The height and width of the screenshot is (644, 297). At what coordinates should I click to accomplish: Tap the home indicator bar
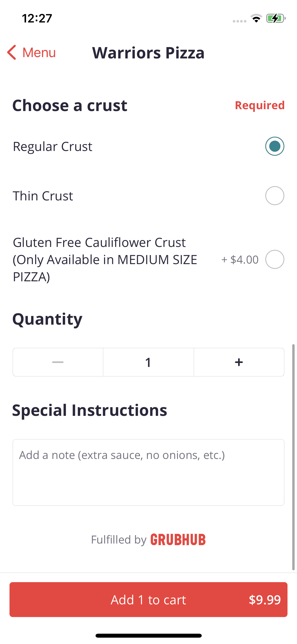[148, 636]
